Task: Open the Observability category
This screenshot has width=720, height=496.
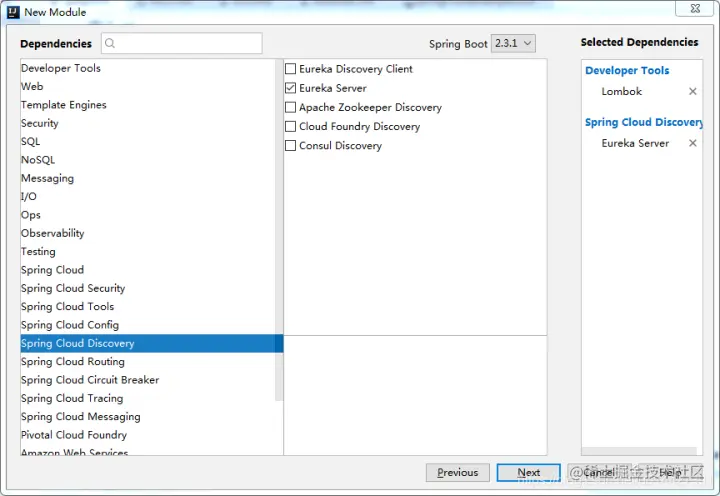Action: [148, 233]
